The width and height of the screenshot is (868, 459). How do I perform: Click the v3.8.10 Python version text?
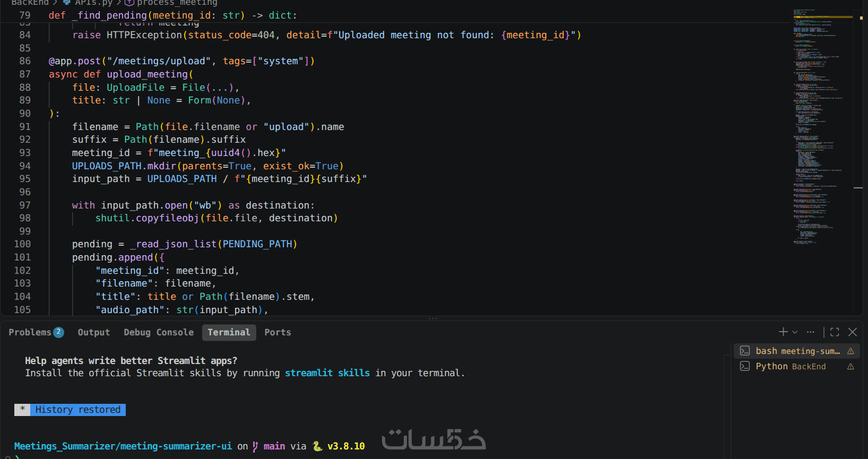[346, 446]
